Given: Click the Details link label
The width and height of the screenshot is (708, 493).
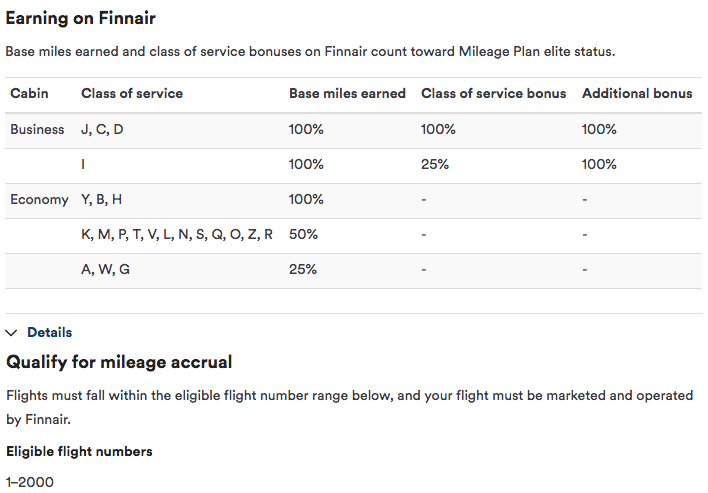Looking at the screenshot, I should pyautogui.click(x=49, y=332).
